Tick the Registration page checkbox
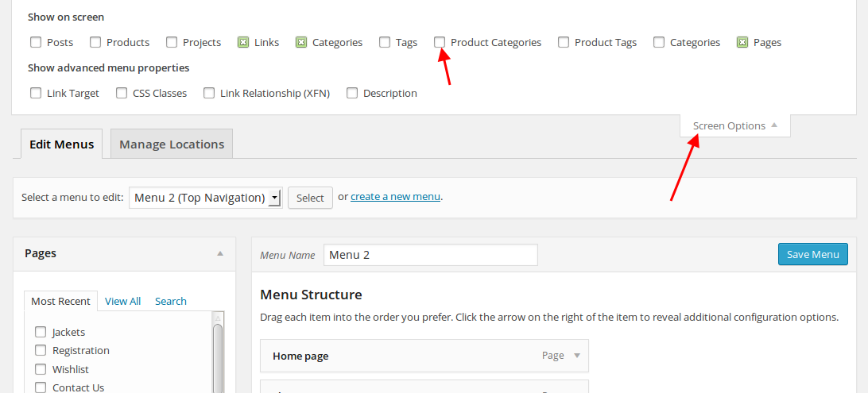868x393 pixels. point(41,350)
